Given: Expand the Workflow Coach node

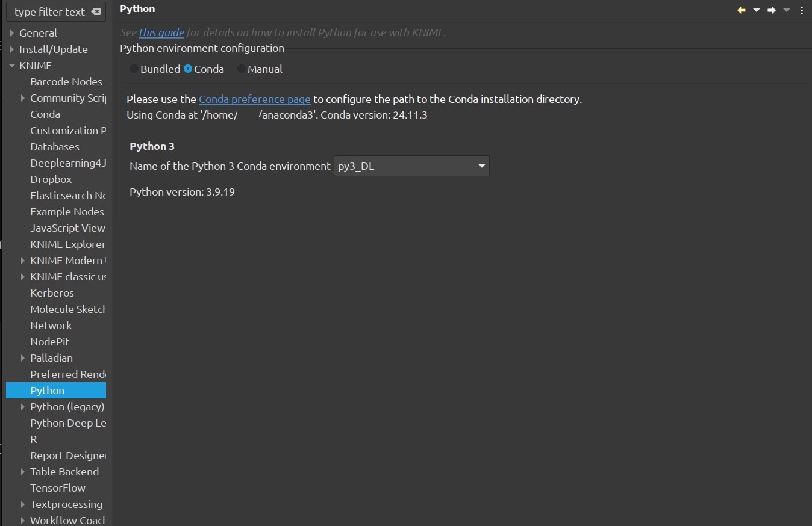Looking at the screenshot, I should [x=23, y=521].
